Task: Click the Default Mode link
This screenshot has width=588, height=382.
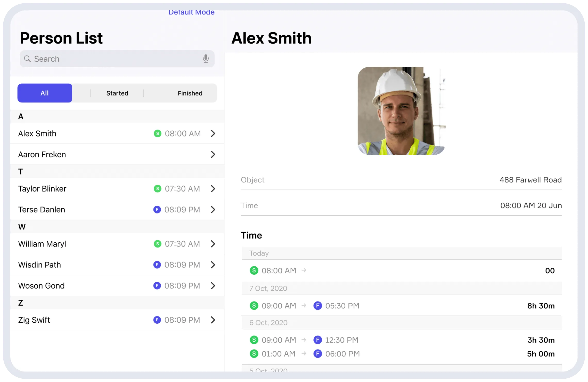Action: pos(191,12)
